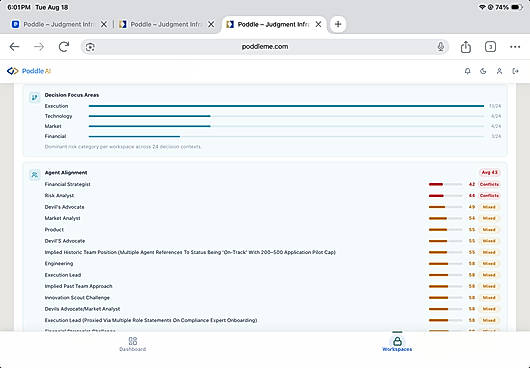Click the 'Dominant risk category per workspace' caption
530x368 pixels.
click(123, 147)
